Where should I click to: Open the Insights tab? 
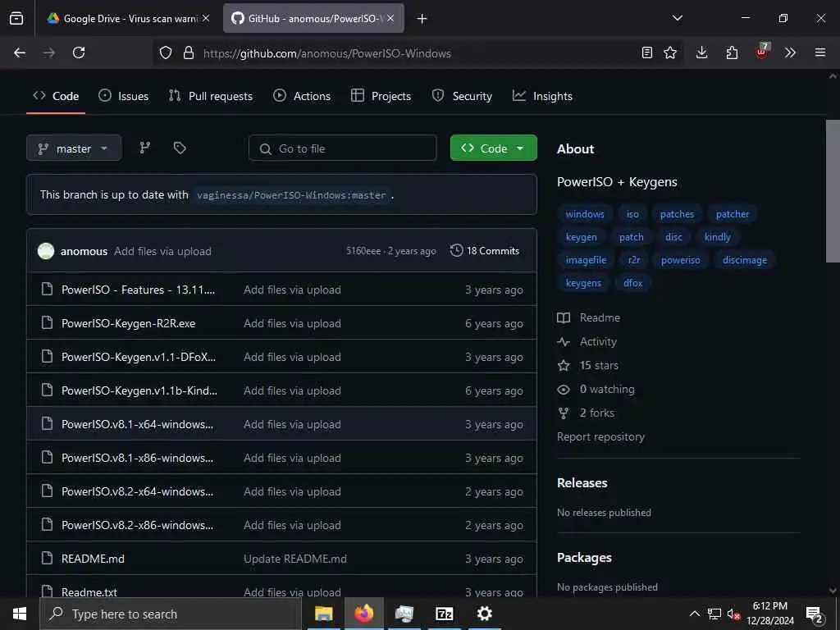pyautogui.click(x=543, y=97)
